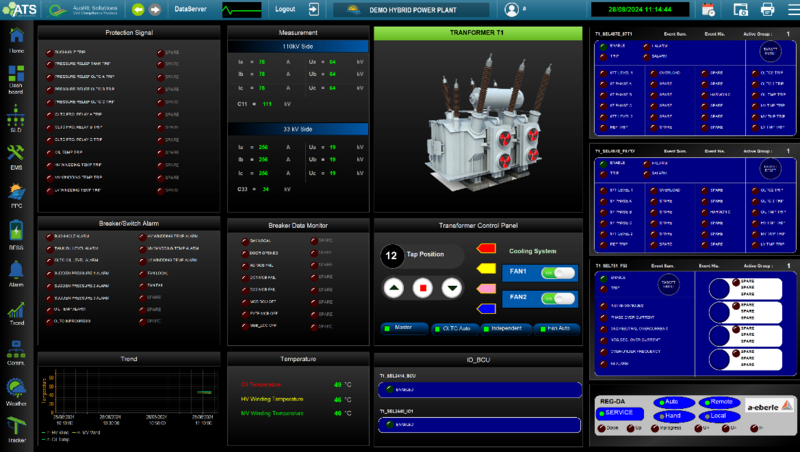Click the Breaker Data Monitor panel title
Screen dimensions: 800x452
(x=298, y=225)
